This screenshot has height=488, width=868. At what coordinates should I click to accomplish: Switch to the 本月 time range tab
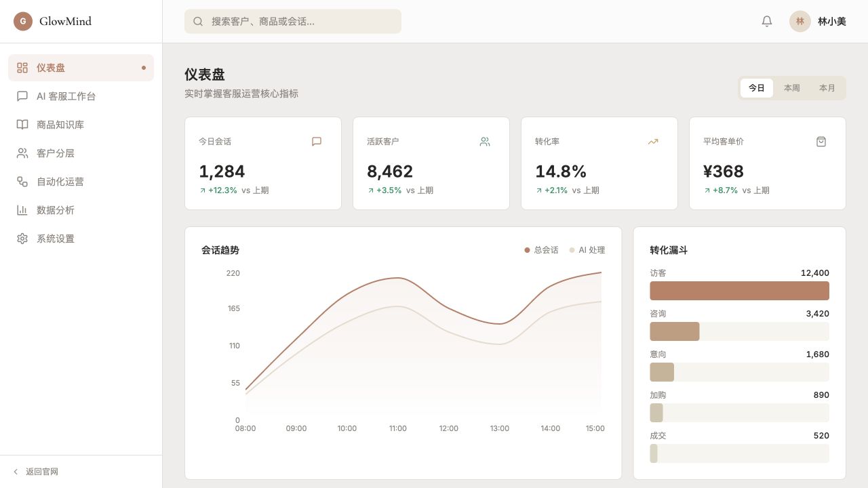[x=827, y=88]
